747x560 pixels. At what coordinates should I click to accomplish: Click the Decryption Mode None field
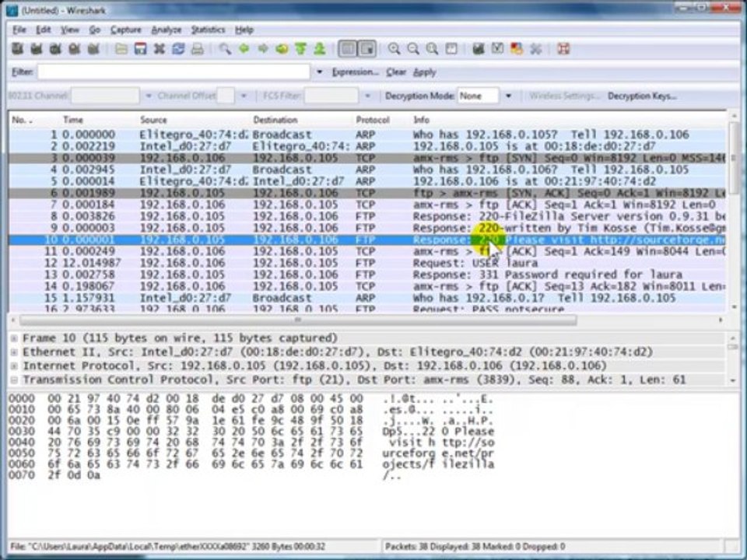point(477,96)
